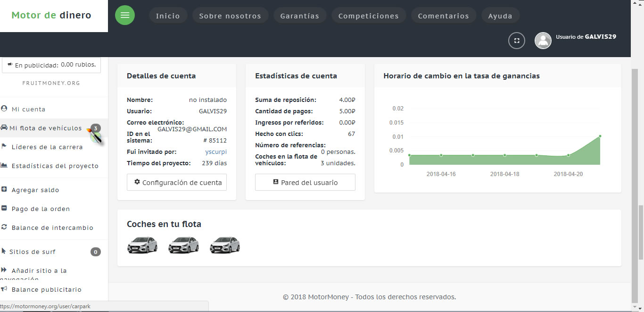Click the En publicidad balance box
644x312 pixels.
[51, 65]
